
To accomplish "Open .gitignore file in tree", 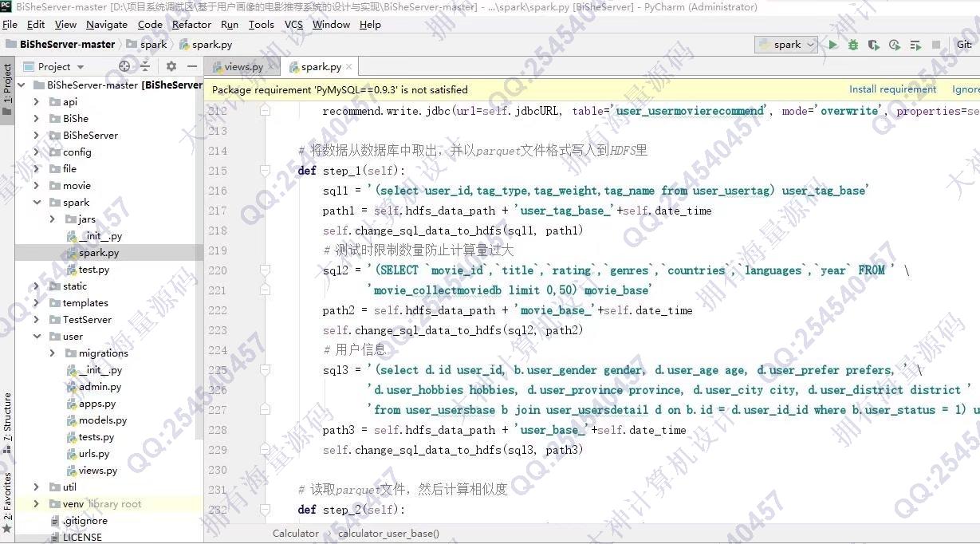I will [85, 521].
